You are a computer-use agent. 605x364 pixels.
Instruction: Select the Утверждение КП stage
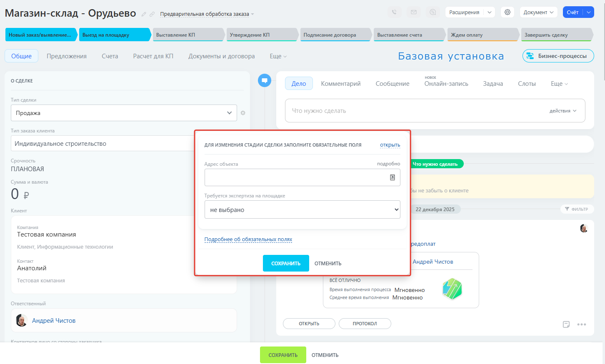[262, 35]
